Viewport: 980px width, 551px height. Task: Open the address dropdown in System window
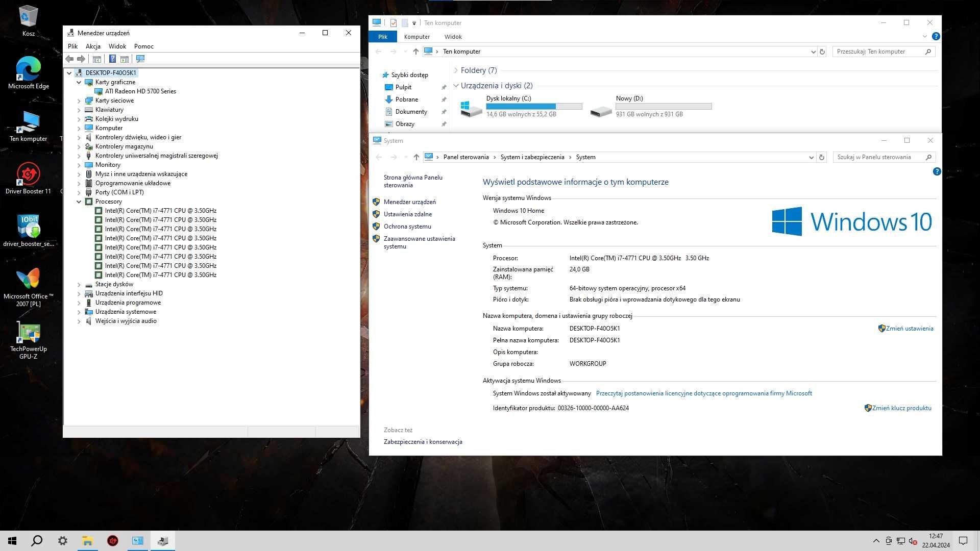click(811, 157)
